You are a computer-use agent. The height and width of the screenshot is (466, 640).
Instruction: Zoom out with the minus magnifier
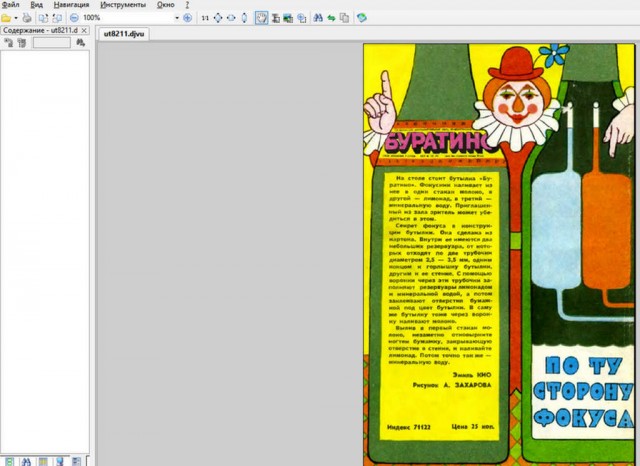pos(74,18)
